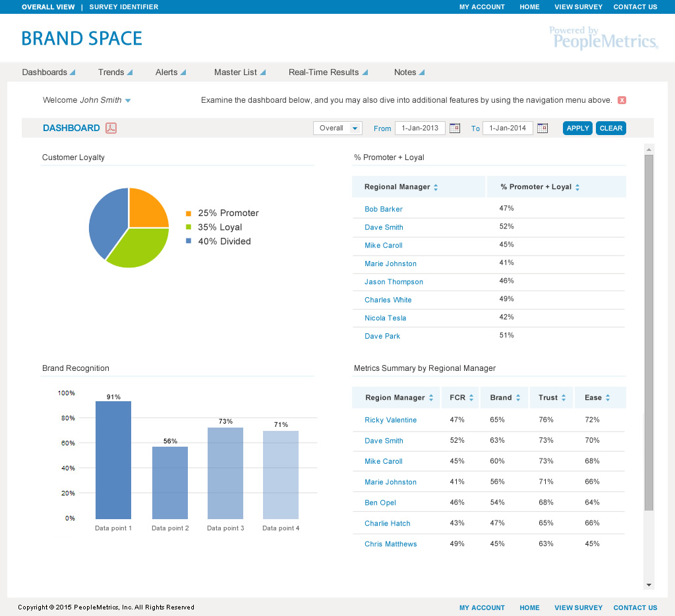This screenshot has width=675, height=616.
Task: Go to My Account in footer
Action: click(x=482, y=608)
